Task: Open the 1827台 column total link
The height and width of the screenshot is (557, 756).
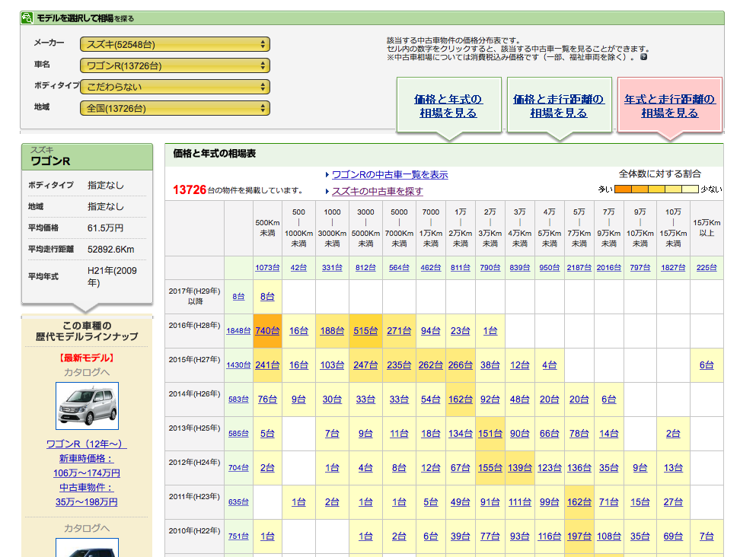Action: click(x=673, y=267)
